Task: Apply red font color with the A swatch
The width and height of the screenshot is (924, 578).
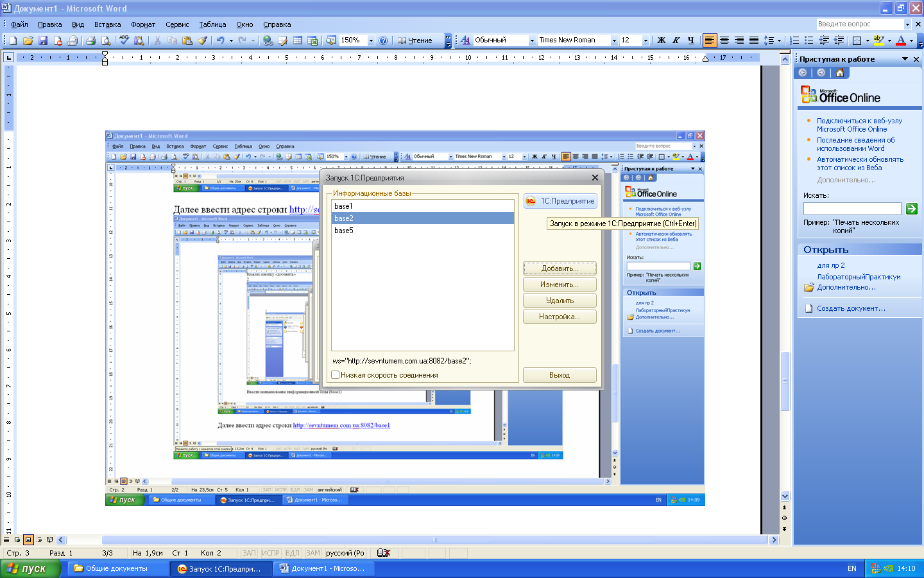Action: (901, 40)
